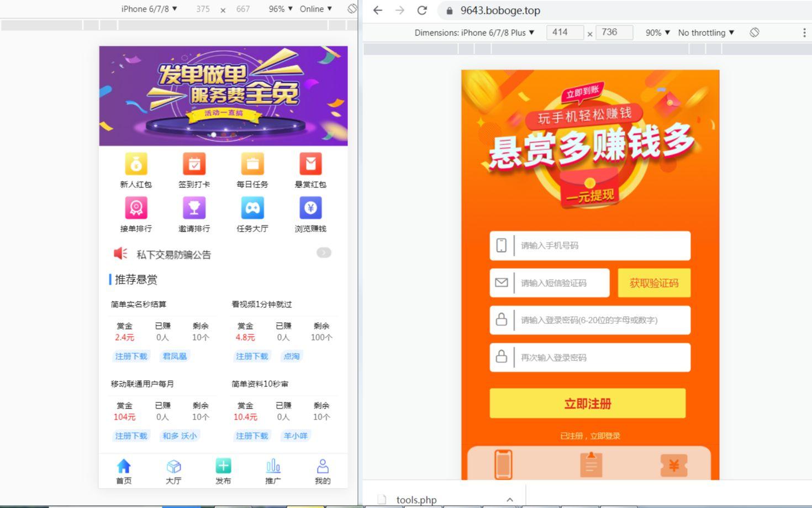Viewport: 812px width, 508px height.
Task: Go to 首页 home tab
Action: (124, 472)
